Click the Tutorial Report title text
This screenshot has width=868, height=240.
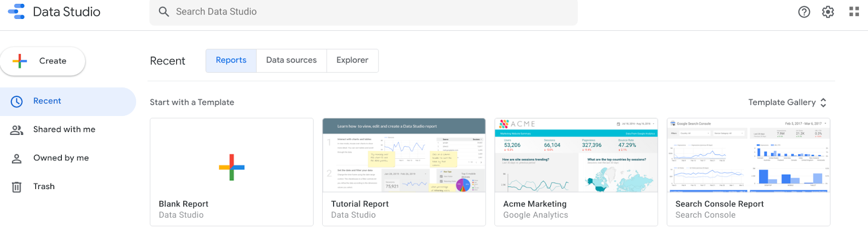tap(360, 204)
